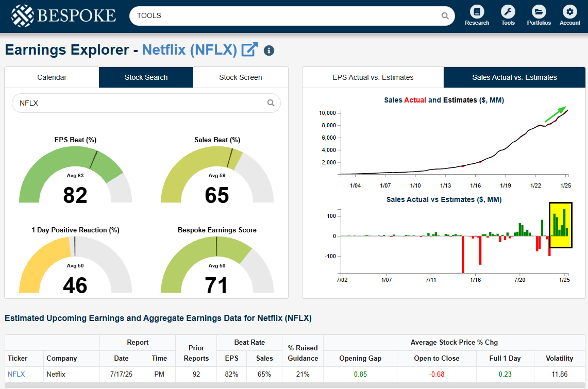Image resolution: width=588 pixels, height=389 pixels.
Task: Show the EPS Actual vs. Estimates chart
Action: tap(373, 77)
